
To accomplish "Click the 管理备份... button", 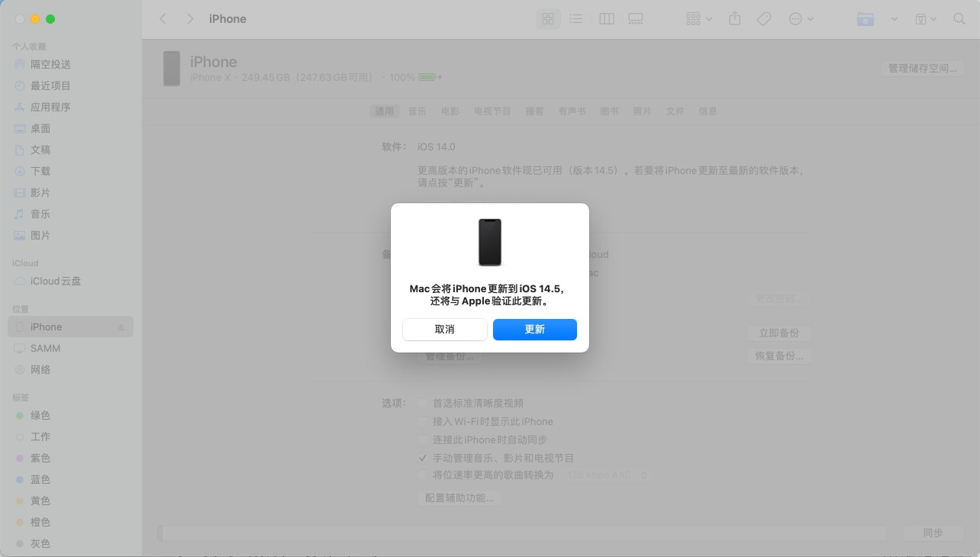I will tap(449, 356).
